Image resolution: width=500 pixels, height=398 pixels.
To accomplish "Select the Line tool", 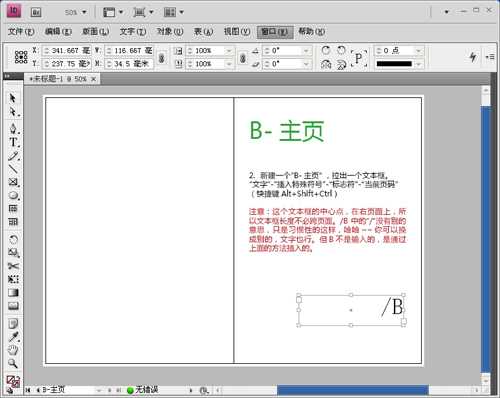I will pyautogui.click(x=13, y=169).
